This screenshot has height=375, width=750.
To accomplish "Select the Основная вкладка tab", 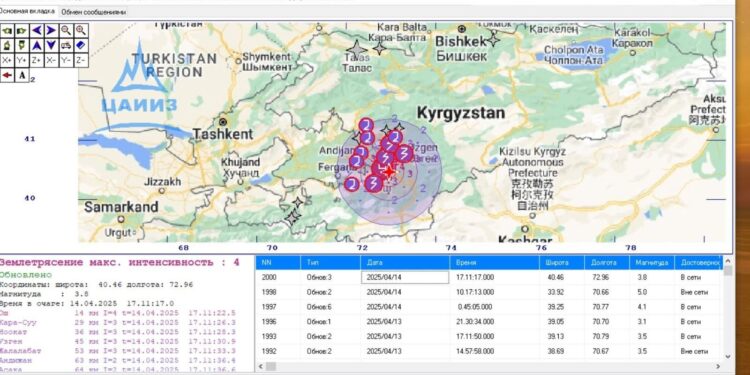I will pyautogui.click(x=28, y=11).
